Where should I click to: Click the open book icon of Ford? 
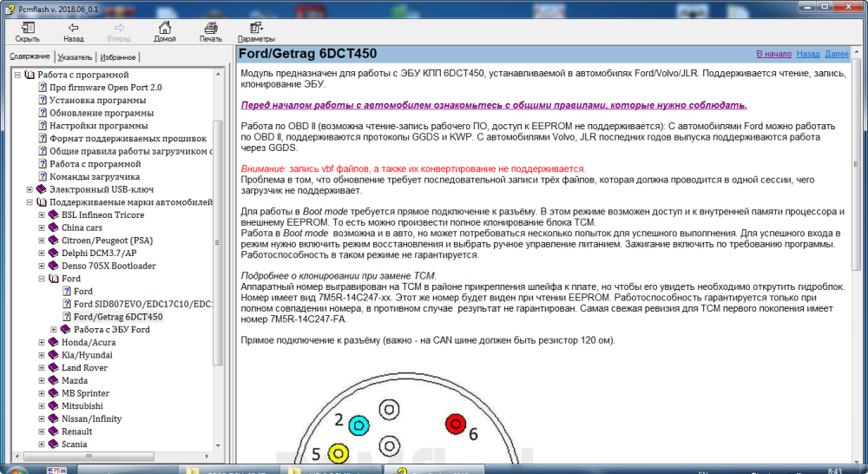click(54, 278)
